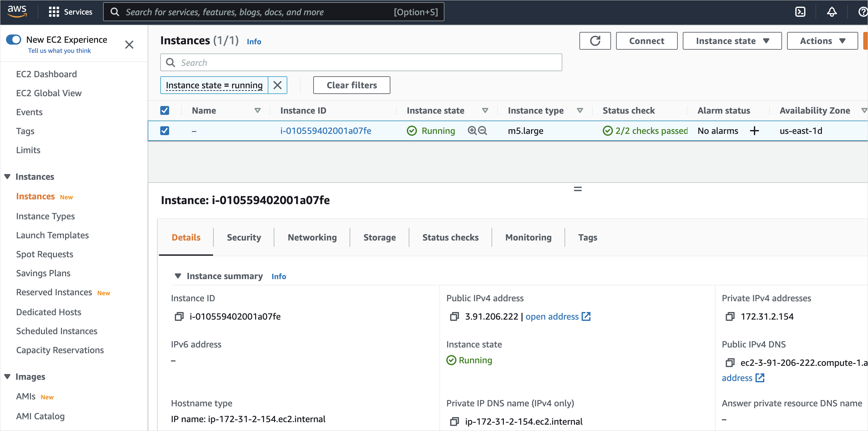868x431 pixels.
Task: Switch to the Status checks tab
Action: [x=450, y=237]
